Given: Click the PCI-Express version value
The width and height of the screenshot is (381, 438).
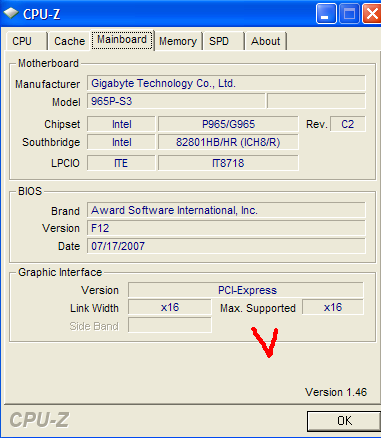Looking at the screenshot, I should [x=246, y=290].
